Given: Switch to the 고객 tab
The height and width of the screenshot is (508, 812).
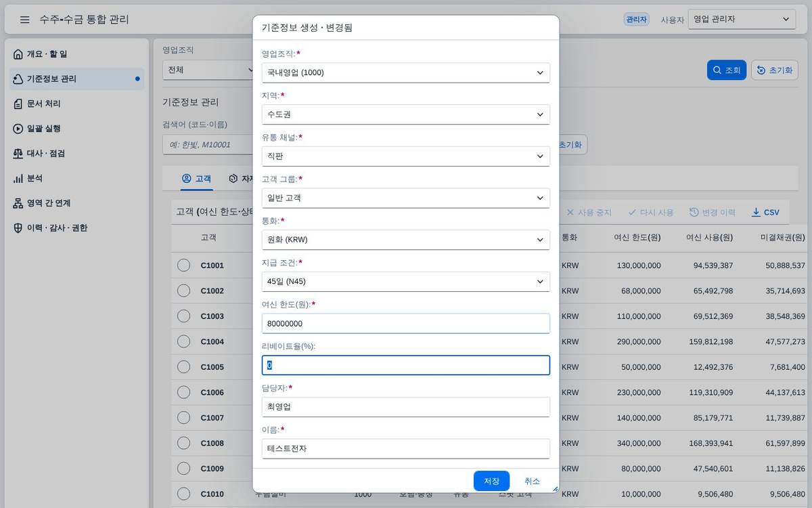Looking at the screenshot, I should point(196,179).
